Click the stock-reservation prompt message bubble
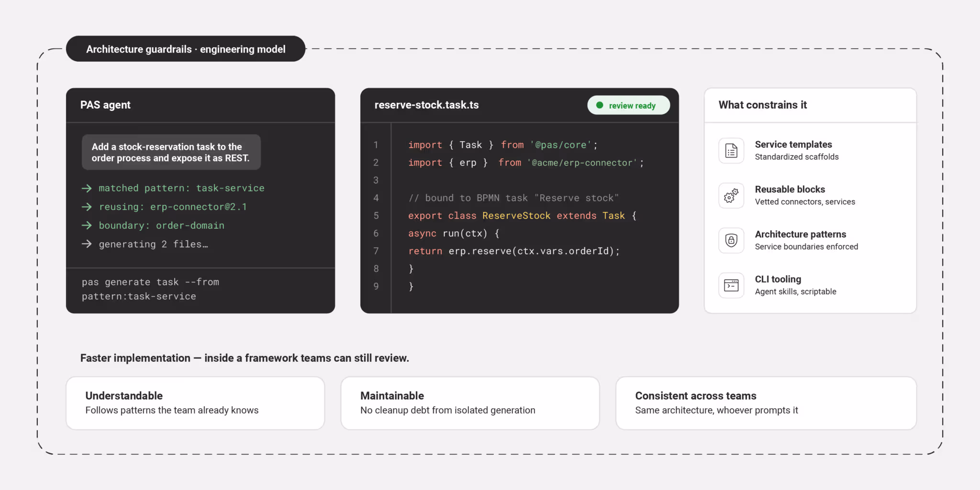Screen dimensions: 980x490 (171, 152)
